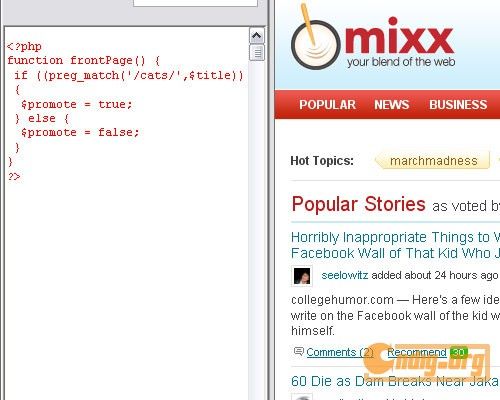This screenshot has height=400, width=500.
Task: Click the code panel scrollbar thumb
Action: 257,53
